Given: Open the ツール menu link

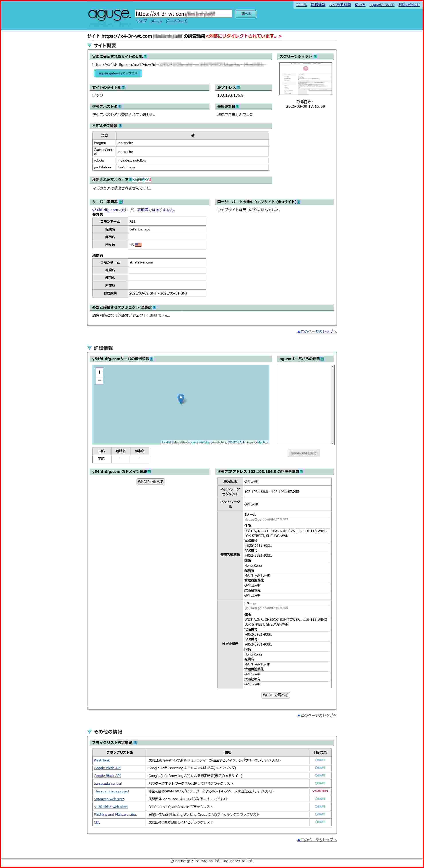Looking at the screenshot, I should coord(301,5).
